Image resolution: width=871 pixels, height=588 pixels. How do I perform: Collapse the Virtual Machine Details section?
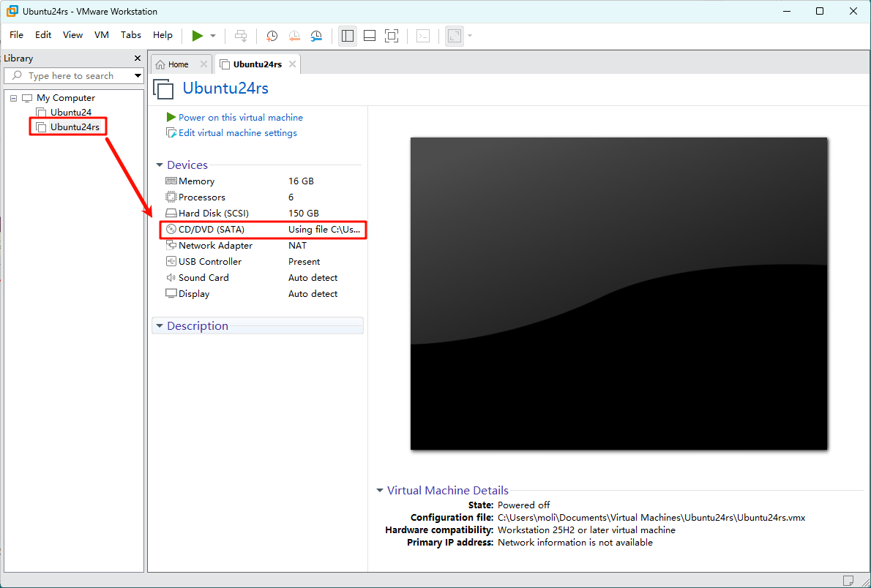point(380,490)
